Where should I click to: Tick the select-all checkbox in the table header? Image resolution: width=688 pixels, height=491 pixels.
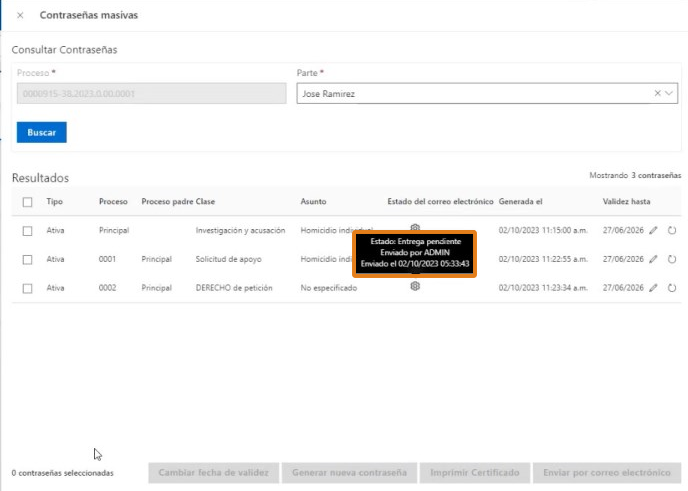pyautogui.click(x=28, y=202)
